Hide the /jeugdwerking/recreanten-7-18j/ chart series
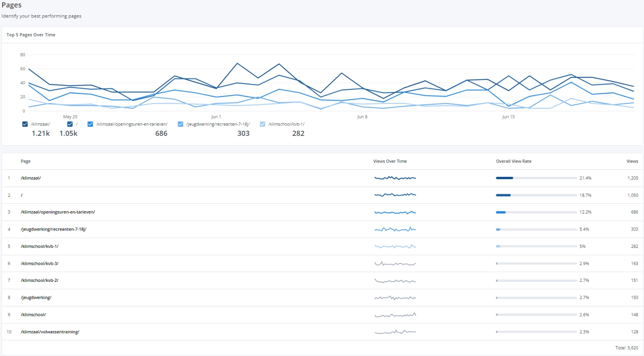This screenshot has width=644, height=356. click(x=181, y=124)
